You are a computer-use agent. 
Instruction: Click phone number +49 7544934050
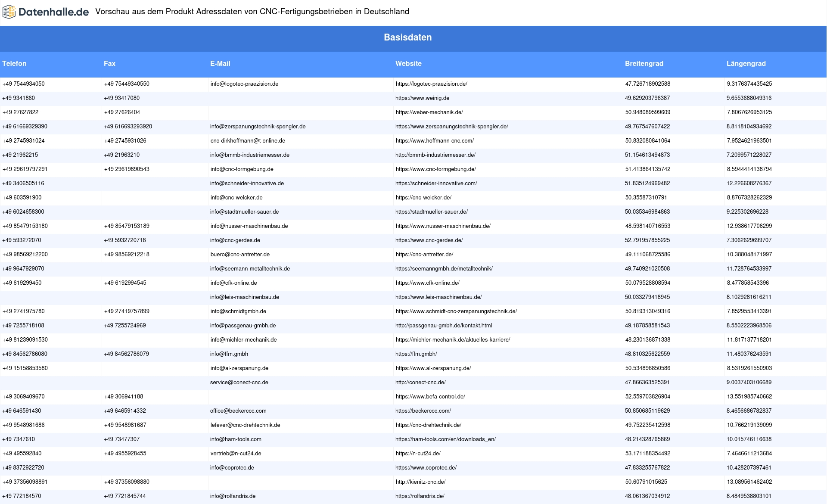tap(24, 84)
